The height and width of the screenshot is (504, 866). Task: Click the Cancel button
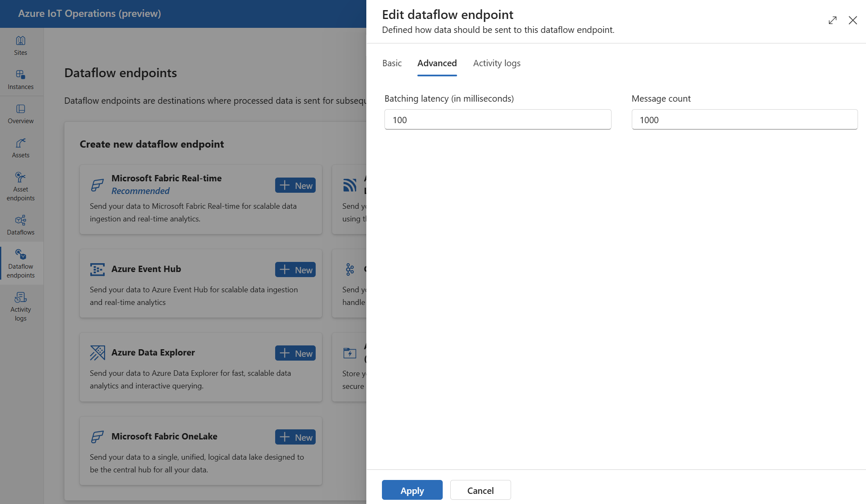click(x=480, y=490)
